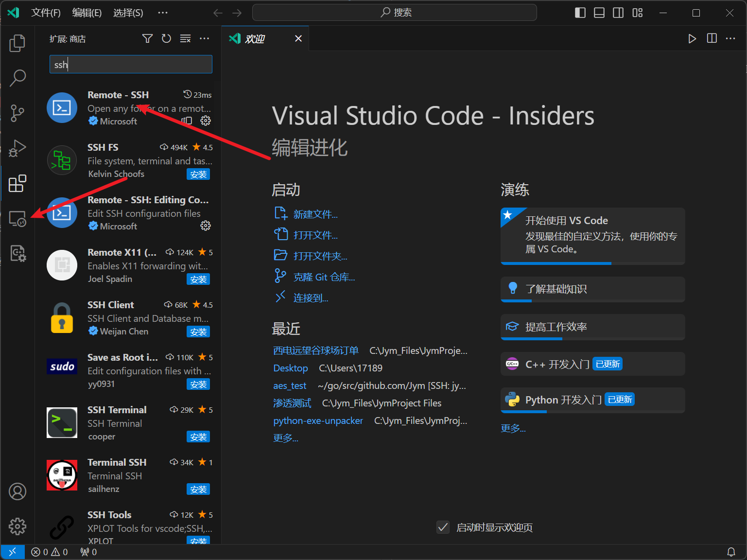Open extensions view more actions menu
The image size is (747, 560).
pos(205,38)
